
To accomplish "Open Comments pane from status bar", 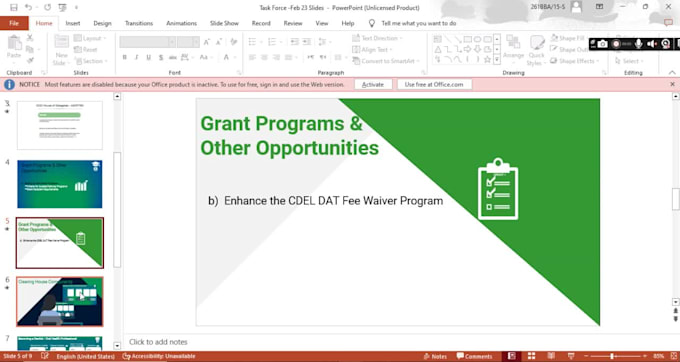I will point(474,356).
